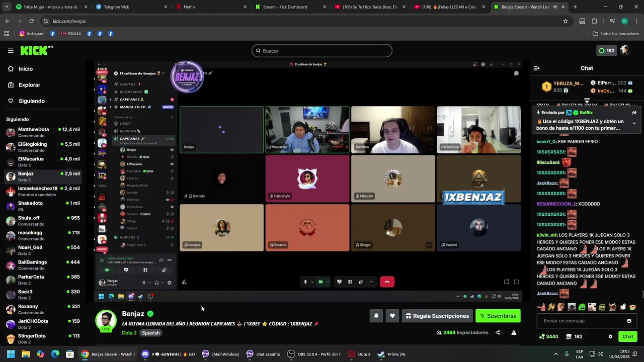
Task: Reload the page with refresh icon
Action: (31, 21)
